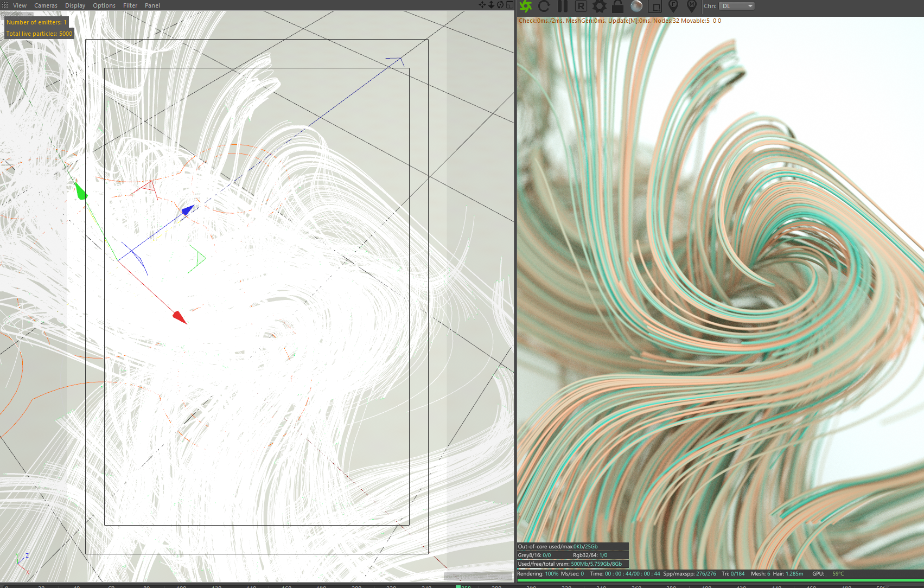Click the 'Mesh: 6' status text

coord(761,573)
